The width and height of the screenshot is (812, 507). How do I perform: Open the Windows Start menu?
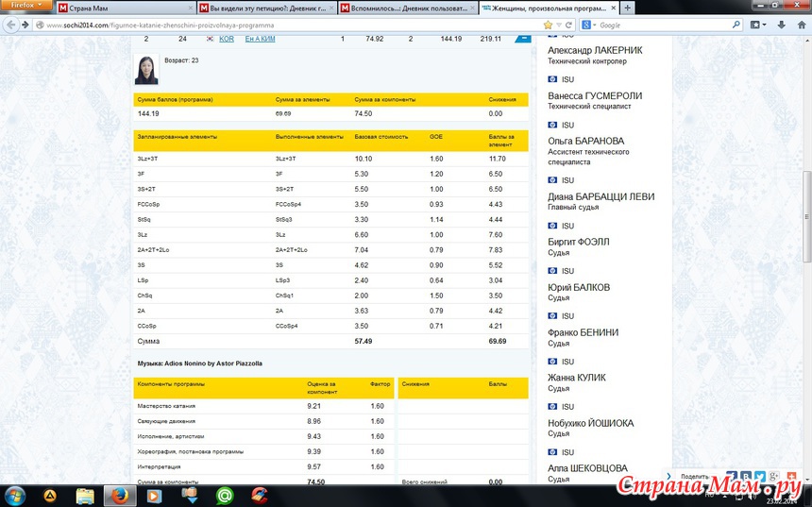pyautogui.click(x=14, y=496)
